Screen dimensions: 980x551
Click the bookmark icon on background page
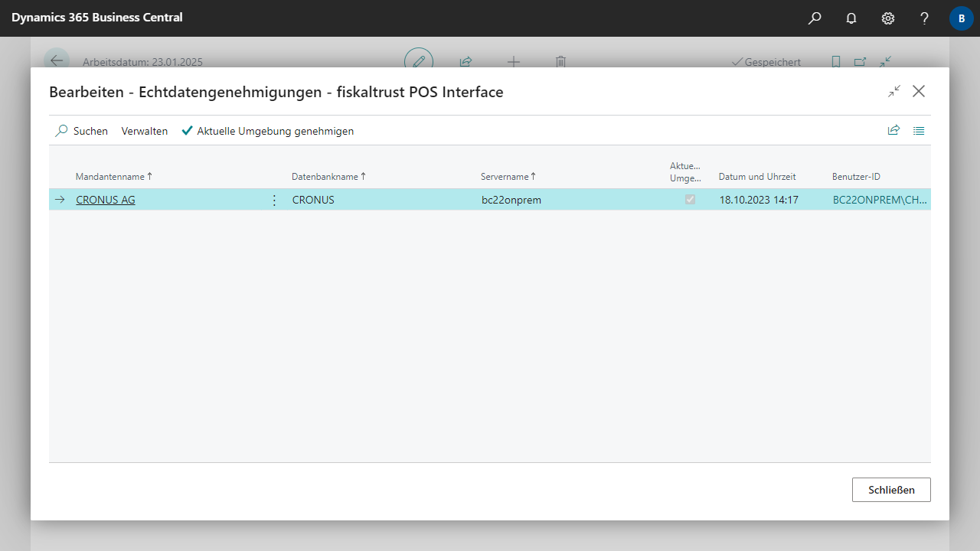(836, 62)
